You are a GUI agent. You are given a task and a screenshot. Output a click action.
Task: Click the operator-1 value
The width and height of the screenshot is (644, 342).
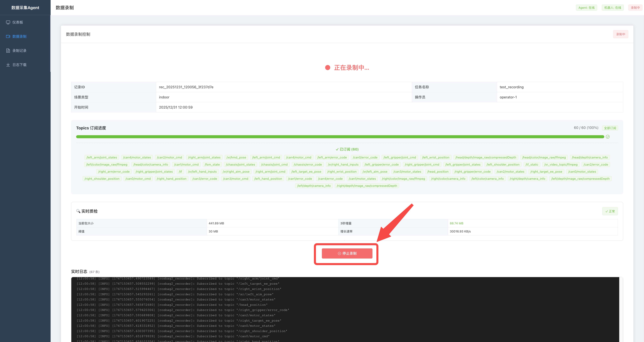(508, 97)
